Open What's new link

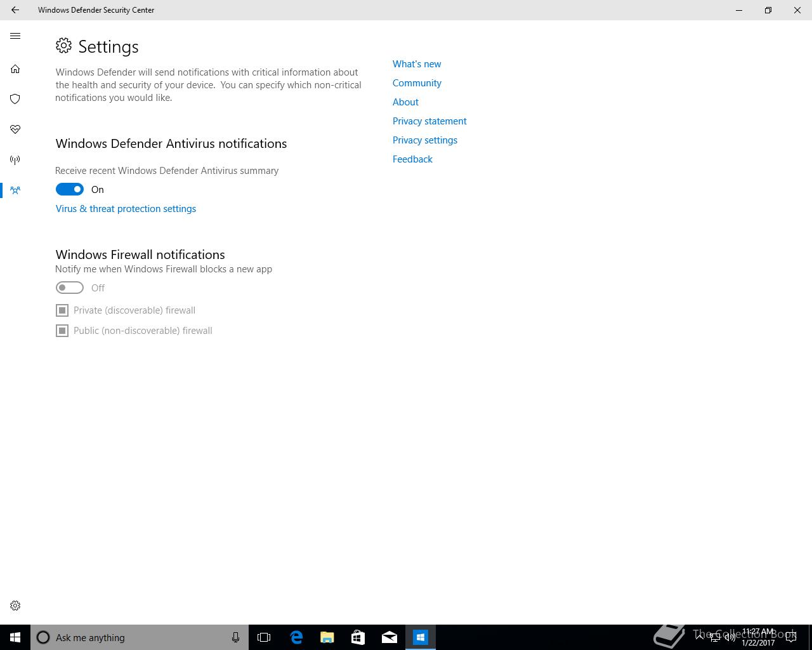(x=417, y=64)
